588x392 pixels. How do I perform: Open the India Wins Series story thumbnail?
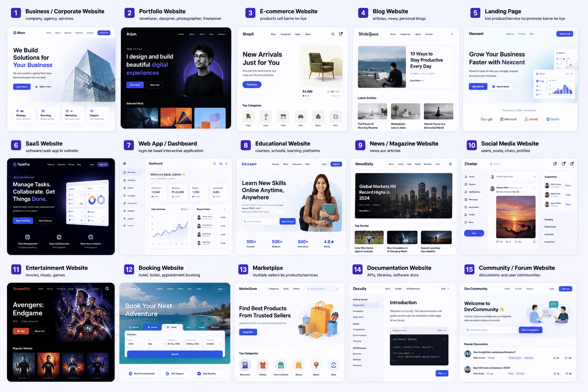click(x=369, y=237)
